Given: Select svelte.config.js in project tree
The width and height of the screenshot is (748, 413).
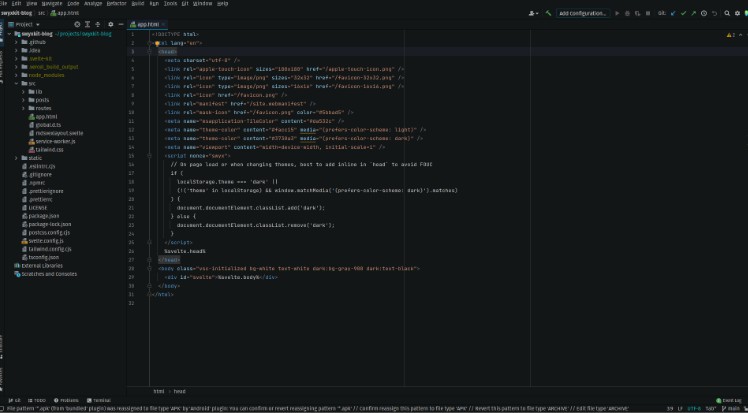Looking at the screenshot, I should point(42,241).
